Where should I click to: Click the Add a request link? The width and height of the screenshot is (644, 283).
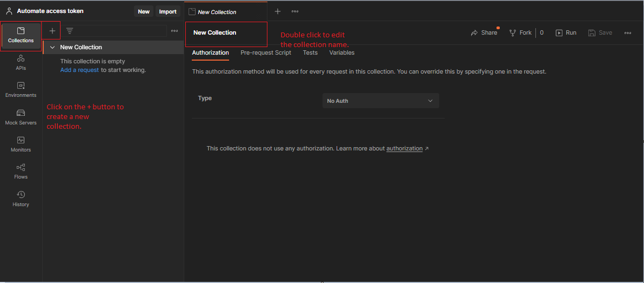pos(79,70)
